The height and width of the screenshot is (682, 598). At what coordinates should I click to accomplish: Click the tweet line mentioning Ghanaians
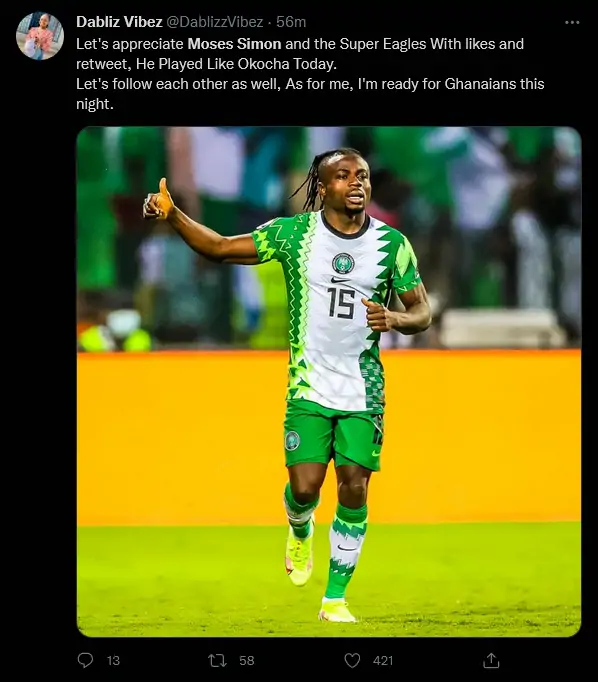click(x=310, y=84)
